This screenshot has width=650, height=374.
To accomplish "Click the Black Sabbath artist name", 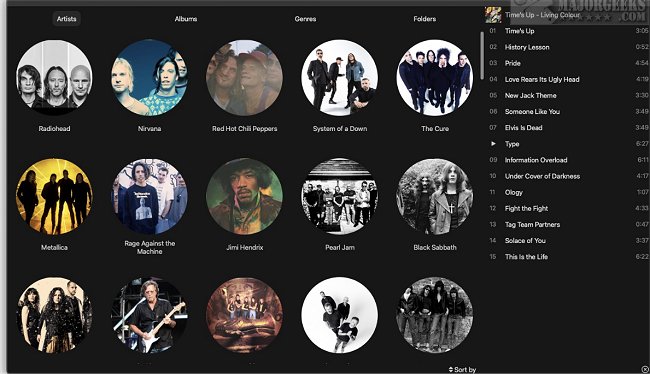I will coord(435,247).
